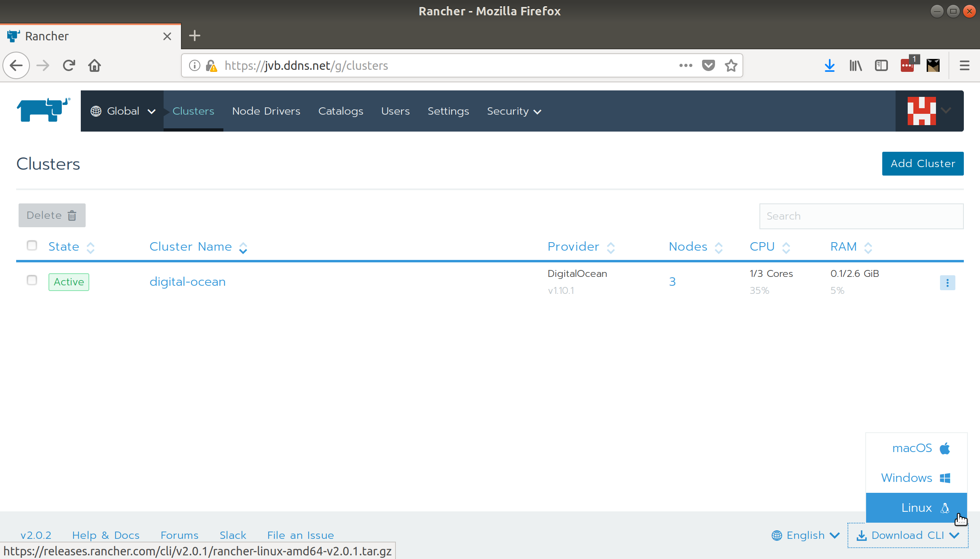Click the Delete trash icon button

tap(52, 215)
